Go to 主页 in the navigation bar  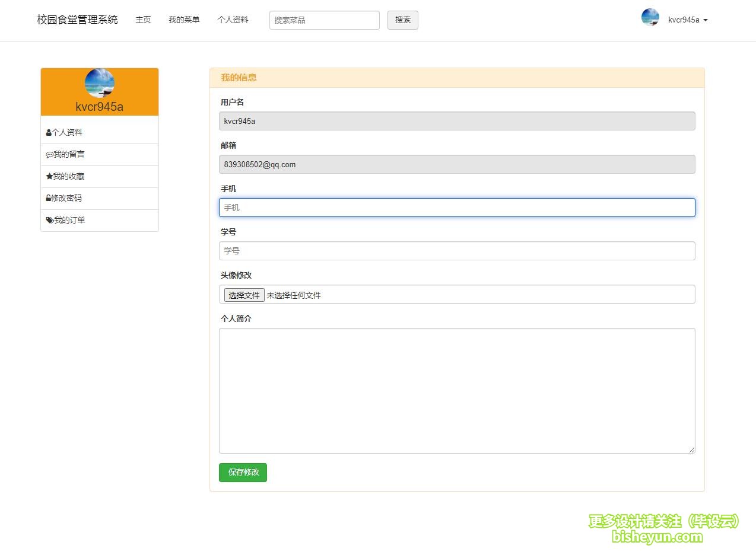[143, 20]
